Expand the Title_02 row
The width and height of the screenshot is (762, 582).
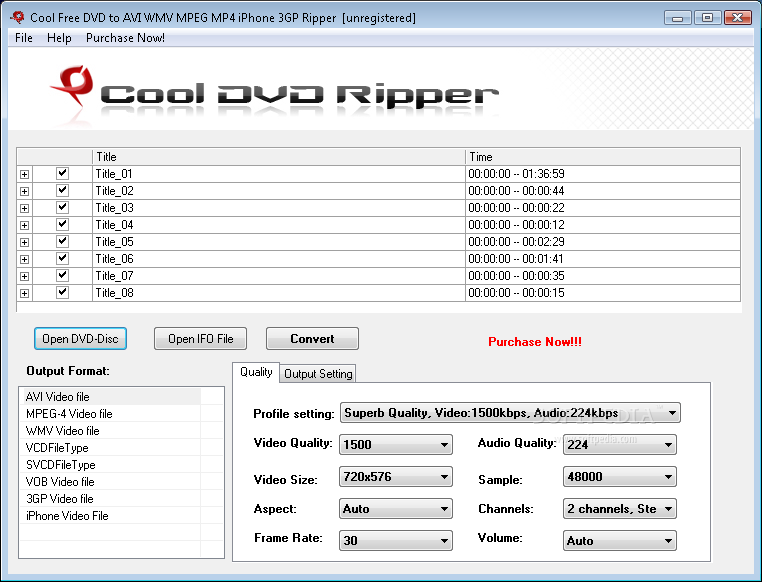click(x=24, y=191)
